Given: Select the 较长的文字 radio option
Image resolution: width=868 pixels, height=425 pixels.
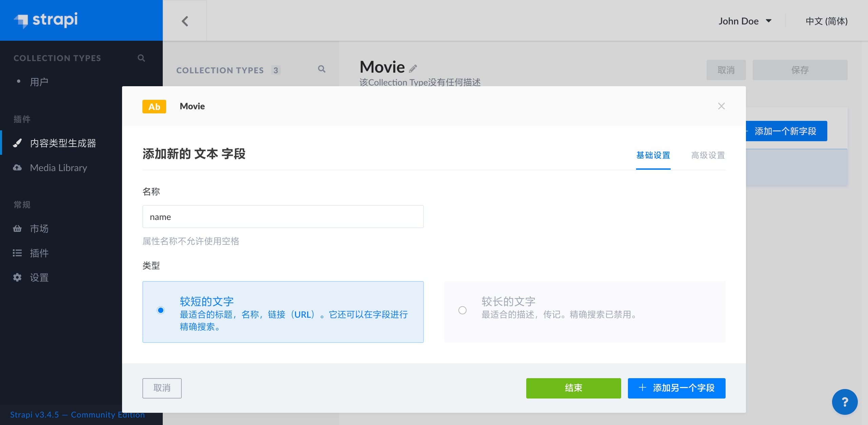Looking at the screenshot, I should click(x=462, y=310).
